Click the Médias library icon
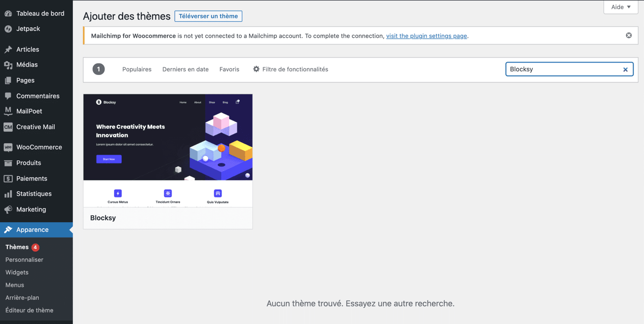This screenshot has height=324, width=644. click(x=8, y=65)
